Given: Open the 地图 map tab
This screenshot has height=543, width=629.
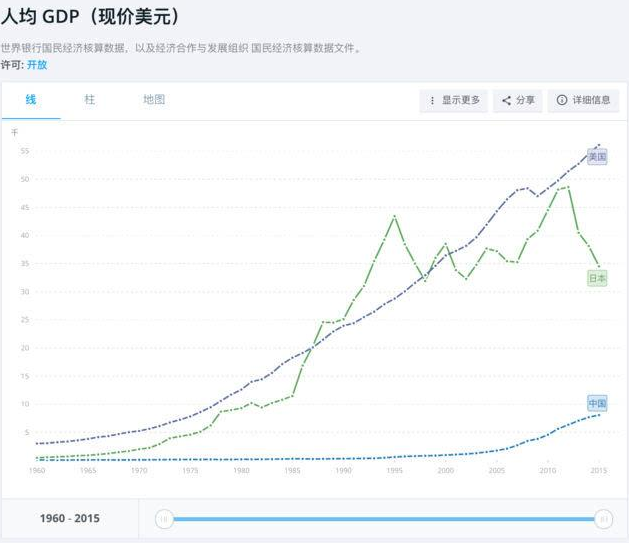Looking at the screenshot, I should (154, 100).
